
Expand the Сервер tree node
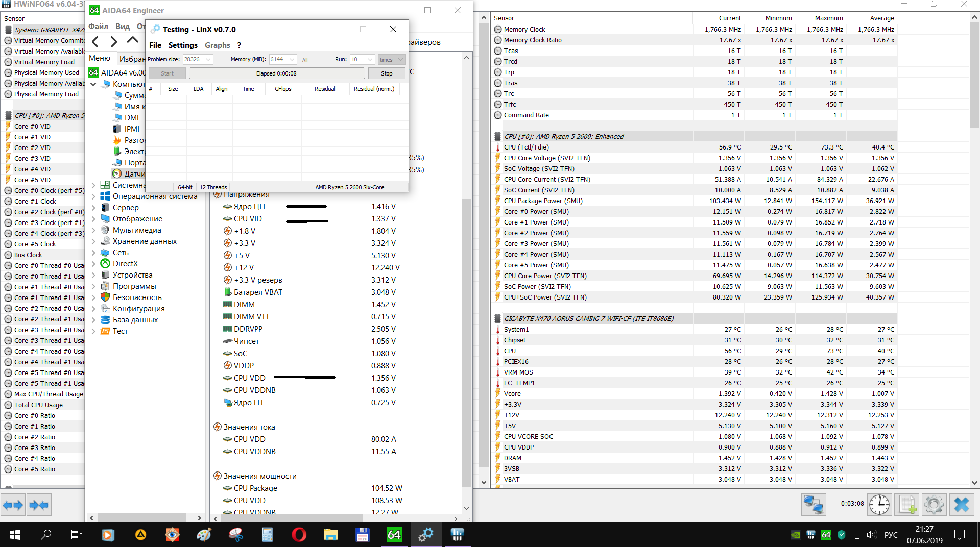93,208
